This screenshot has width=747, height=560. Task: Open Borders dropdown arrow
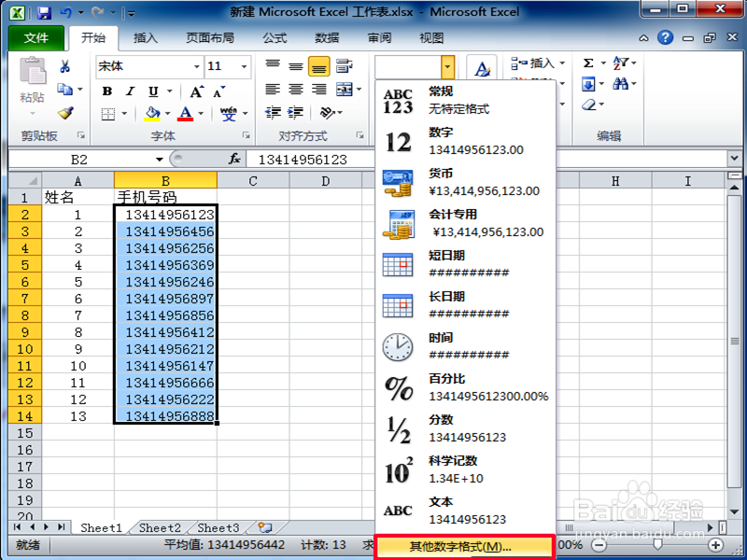pyautogui.click(x=124, y=113)
